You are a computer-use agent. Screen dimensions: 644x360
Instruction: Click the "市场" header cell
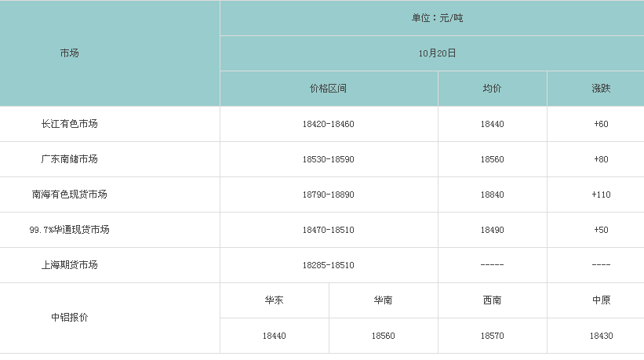tap(70, 53)
